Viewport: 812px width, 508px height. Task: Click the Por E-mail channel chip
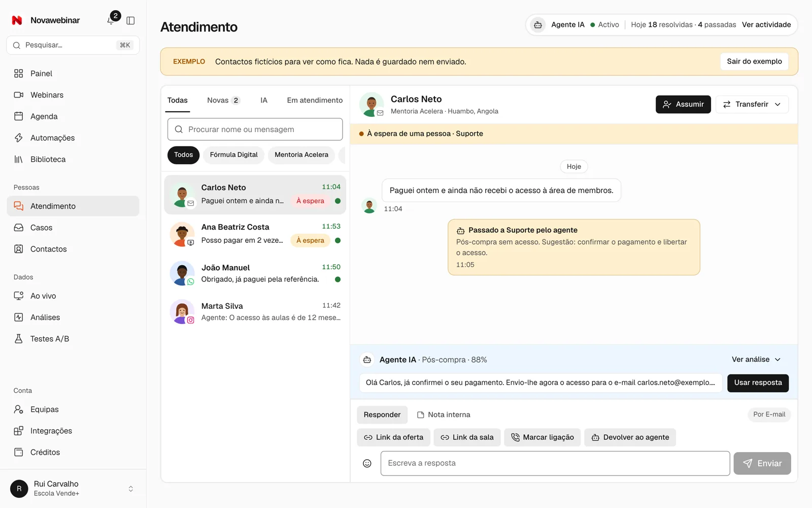[769, 415]
